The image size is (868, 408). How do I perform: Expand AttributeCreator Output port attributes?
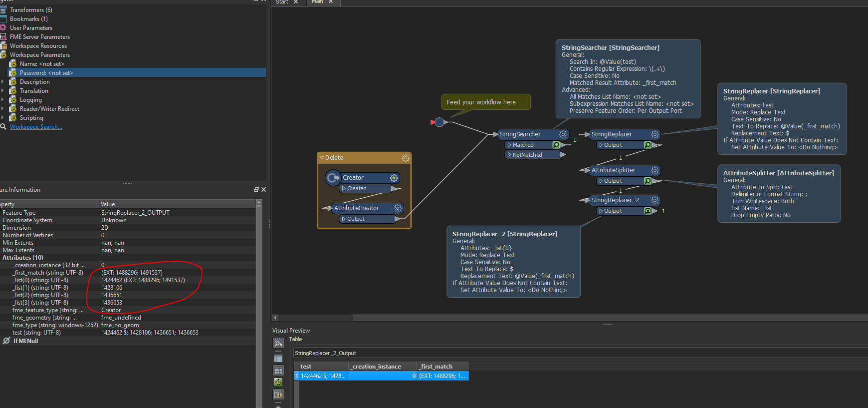tap(344, 219)
